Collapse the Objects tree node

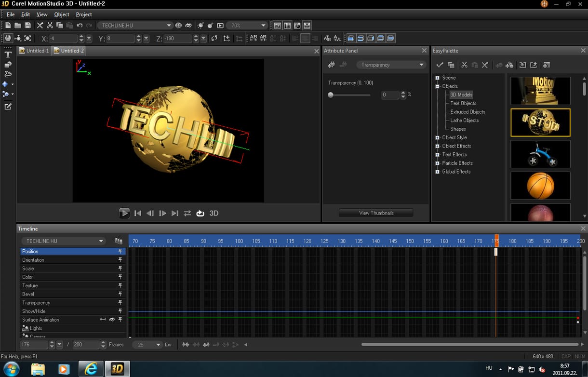pyautogui.click(x=438, y=86)
